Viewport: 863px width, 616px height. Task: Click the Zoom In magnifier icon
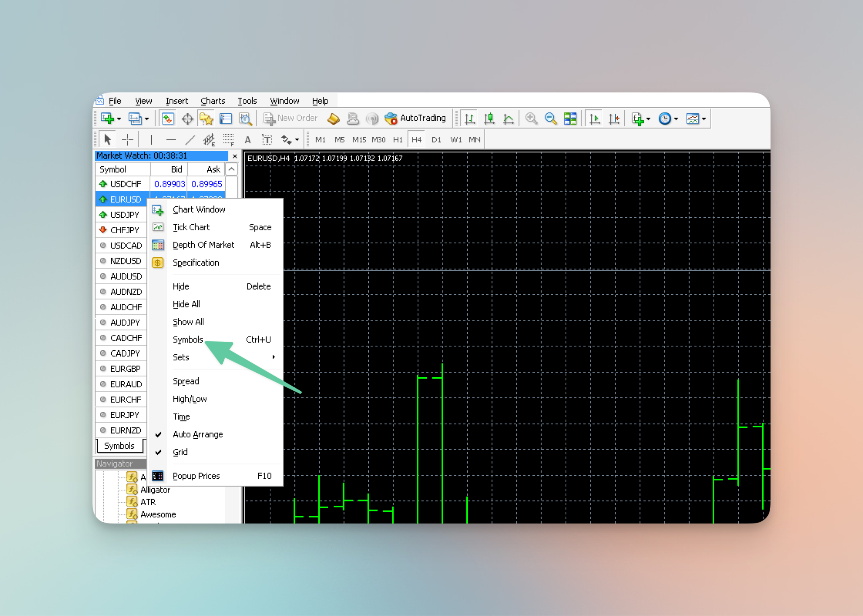(531, 119)
